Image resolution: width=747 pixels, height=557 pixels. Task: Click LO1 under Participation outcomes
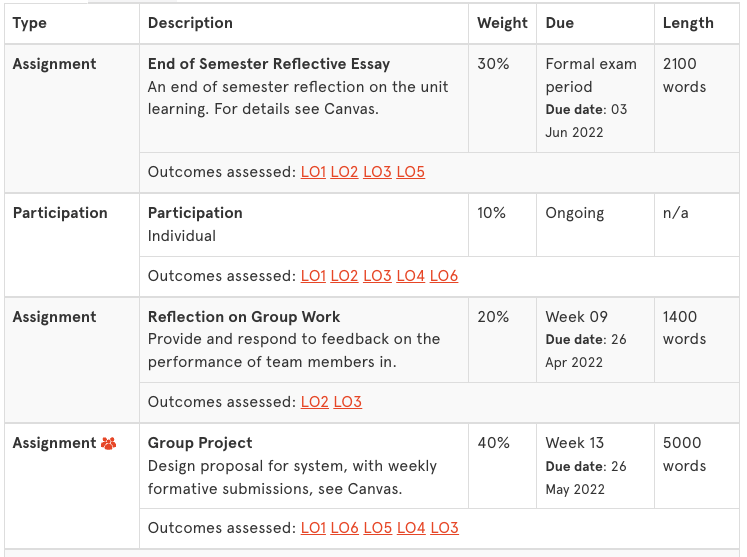tap(313, 276)
